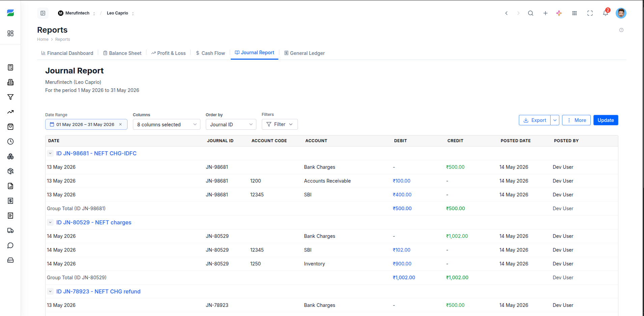Switch to Balance Sheet tab
Viewport: 644px width, 316px height.
[x=122, y=53]
